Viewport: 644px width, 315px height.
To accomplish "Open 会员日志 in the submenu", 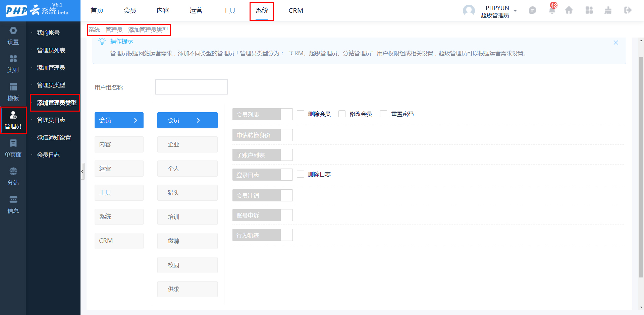I will [x=48, y=155].
